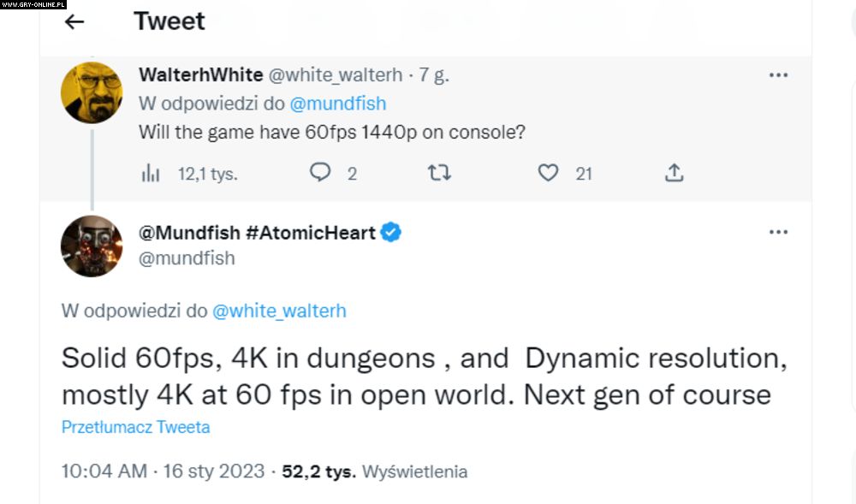Open @Mundfish #AtomicHeart display name
856x504 pixels.
click(257, 232)
